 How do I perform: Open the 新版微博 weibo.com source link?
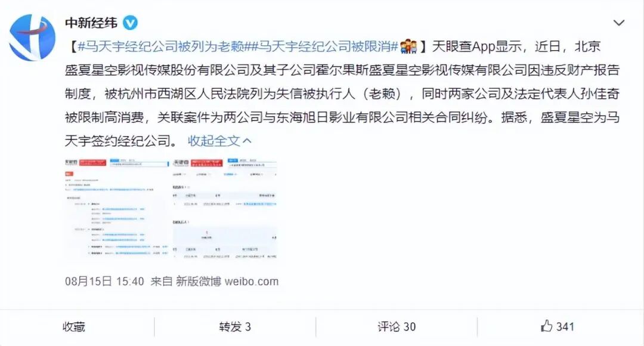coord(227,282)
